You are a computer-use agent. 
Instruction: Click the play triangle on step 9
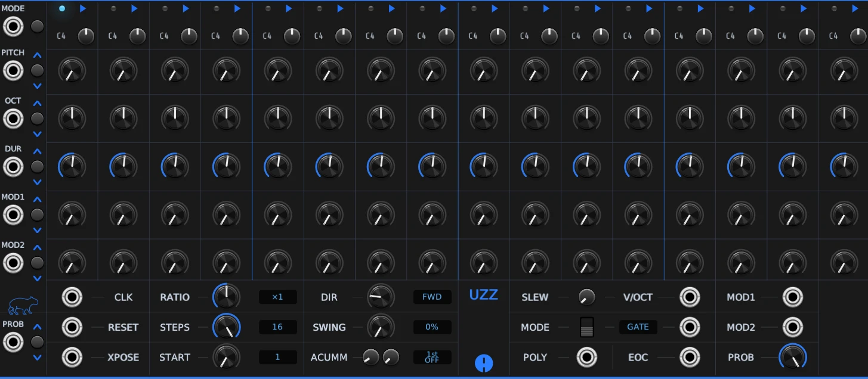495,8
